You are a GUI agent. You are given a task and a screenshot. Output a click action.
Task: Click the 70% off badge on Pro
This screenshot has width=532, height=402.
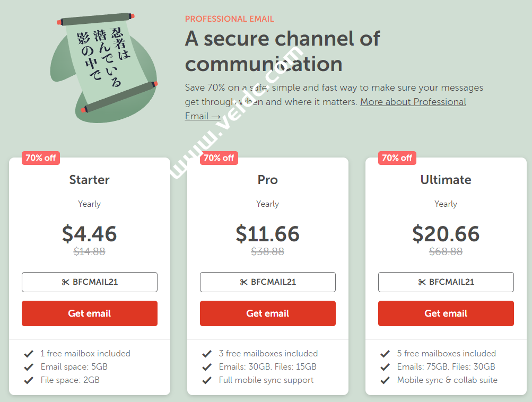pyautogui.click(x=219, y=158)
